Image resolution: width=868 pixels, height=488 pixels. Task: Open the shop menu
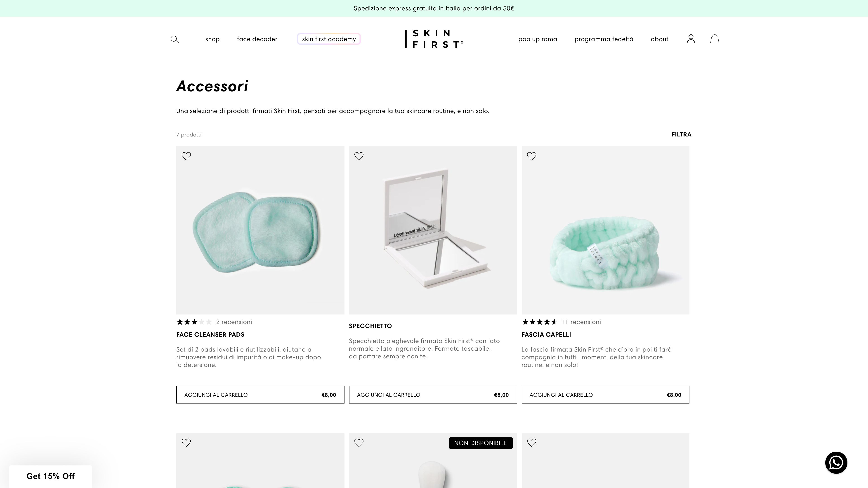coord(212,39)
